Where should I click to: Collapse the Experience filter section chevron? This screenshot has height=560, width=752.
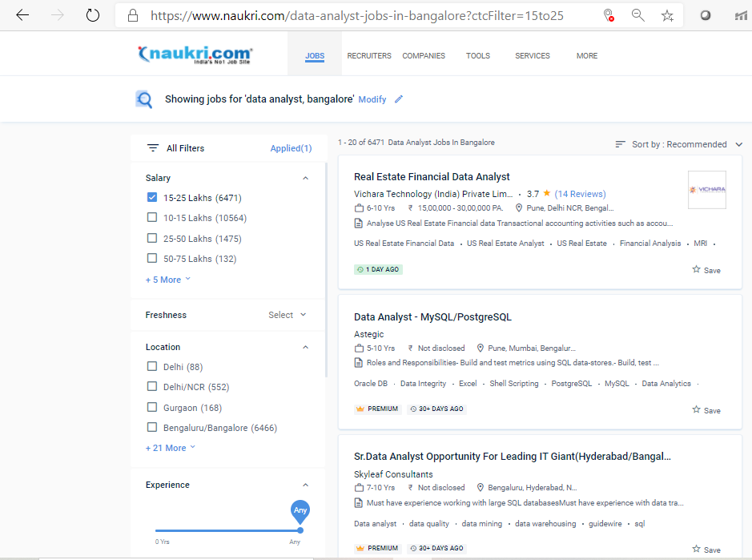(305, 485)
